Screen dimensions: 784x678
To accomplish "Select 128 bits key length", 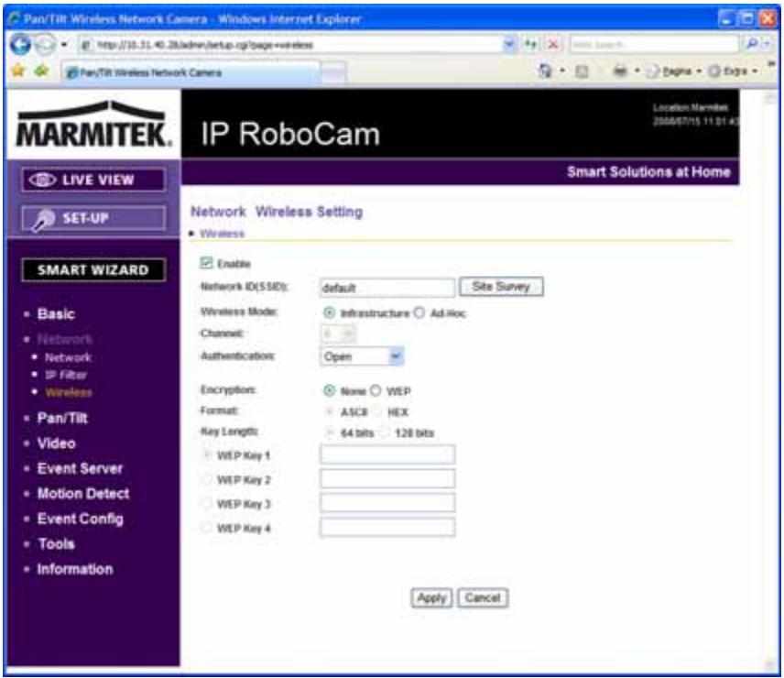I will tap(384, 432).
